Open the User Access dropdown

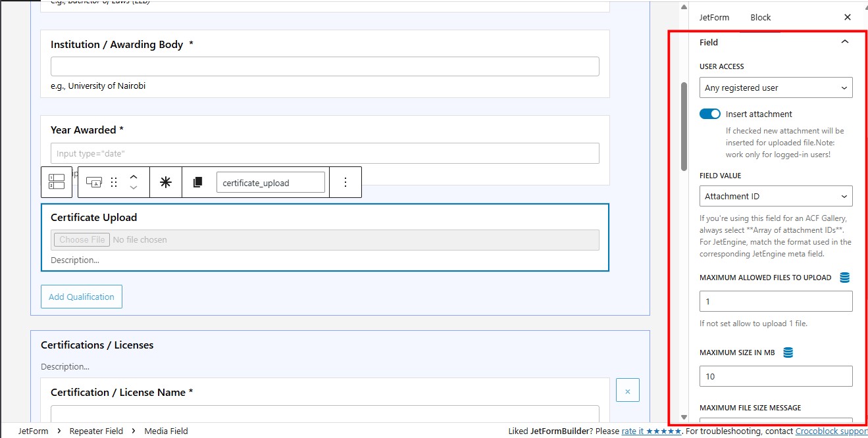(776, 87)
